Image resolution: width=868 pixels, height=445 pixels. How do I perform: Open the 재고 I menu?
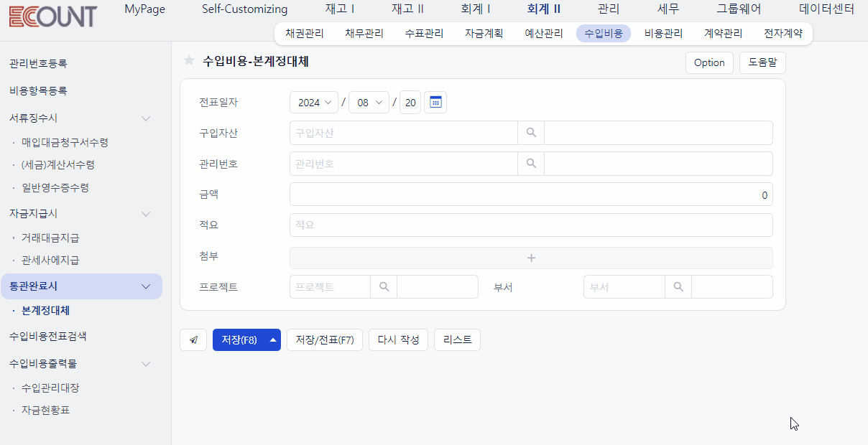point(340,9)
